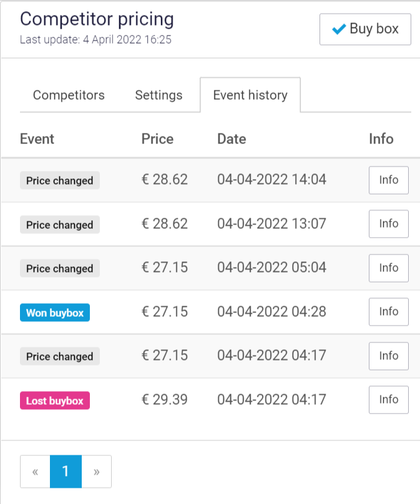Open Info for € 27.15 event at 04:17
420x504 pixels.
click(x=388, y=356)
